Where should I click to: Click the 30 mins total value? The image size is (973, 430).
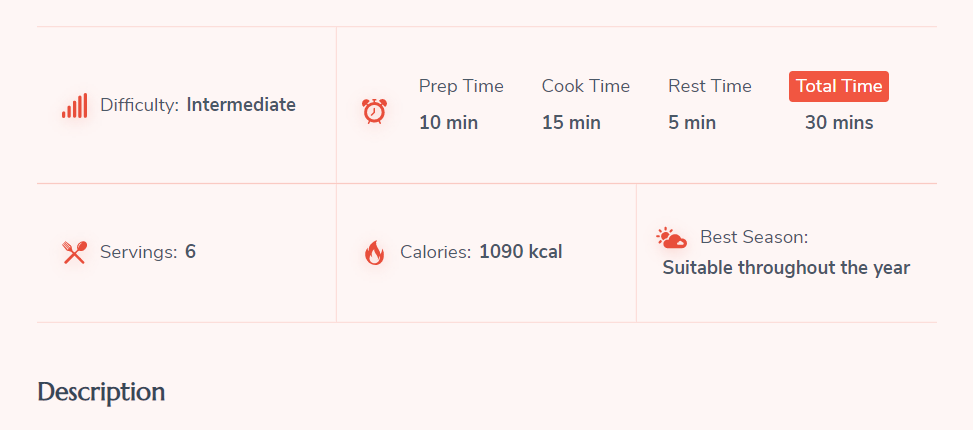pyautogui.click(x=839, y=123)
